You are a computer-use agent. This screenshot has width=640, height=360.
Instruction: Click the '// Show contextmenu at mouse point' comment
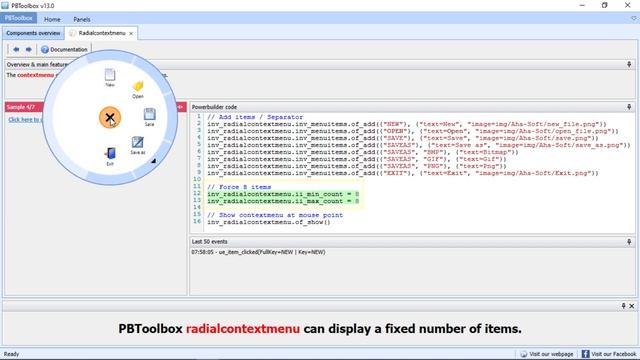point(275,215)
